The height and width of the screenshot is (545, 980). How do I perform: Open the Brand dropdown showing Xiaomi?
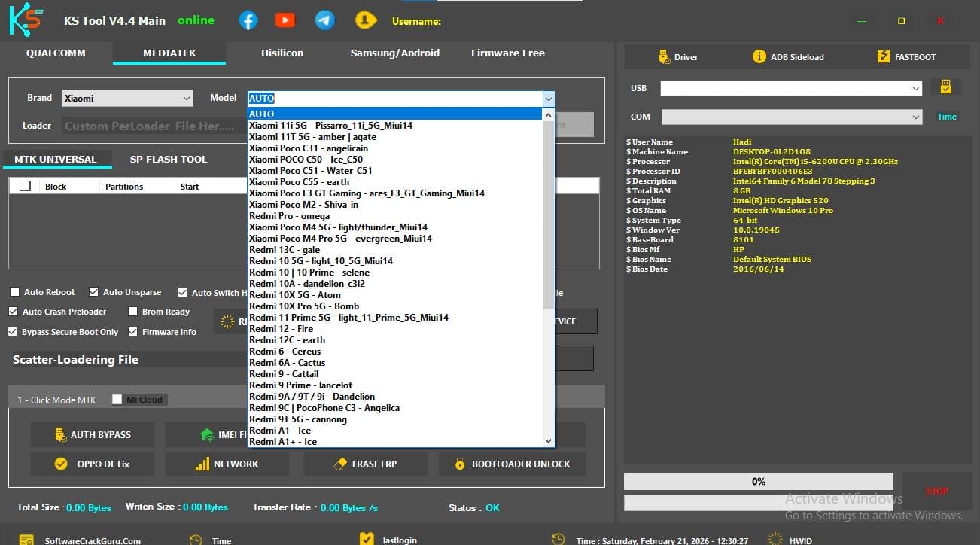pos(126,98)
